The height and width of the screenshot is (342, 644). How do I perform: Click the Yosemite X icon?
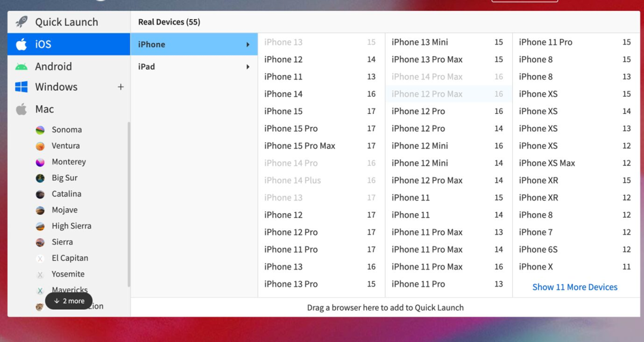(x=40, y=274)
